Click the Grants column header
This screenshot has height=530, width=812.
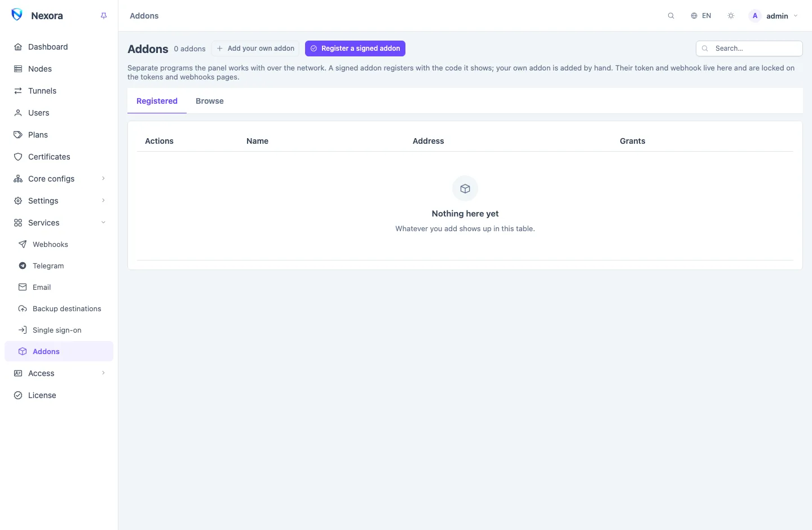click(633, 141)
